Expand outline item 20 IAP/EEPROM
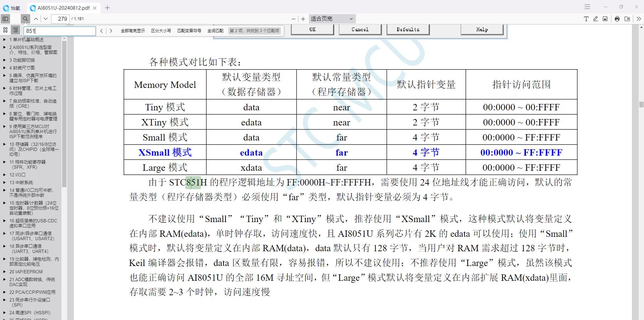 point(4,272)
